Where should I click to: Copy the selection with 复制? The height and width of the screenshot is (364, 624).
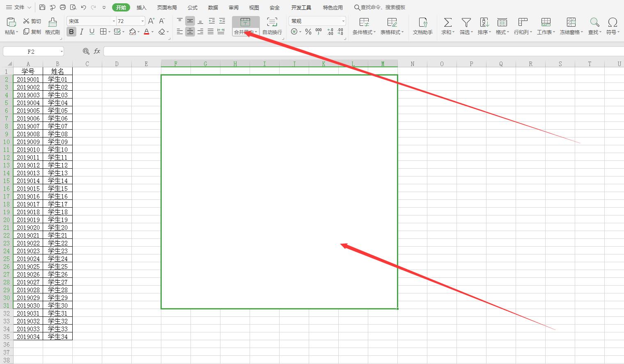tap(32, 32)
